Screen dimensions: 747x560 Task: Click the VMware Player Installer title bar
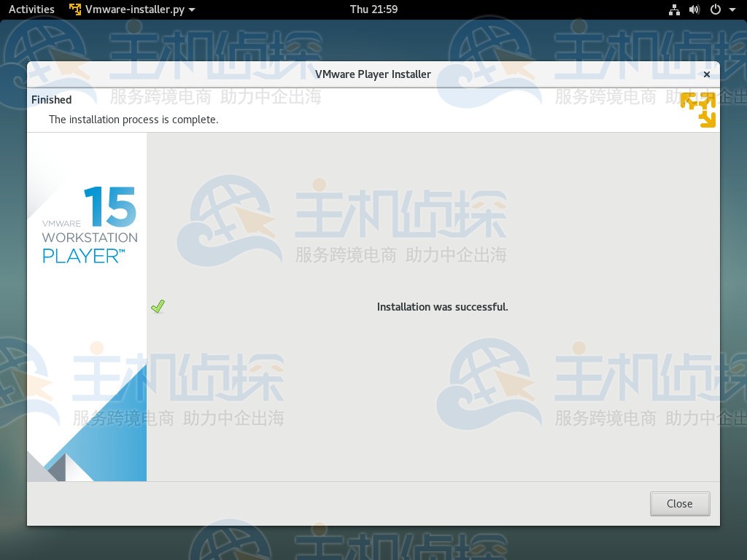(x=373, y=74)
